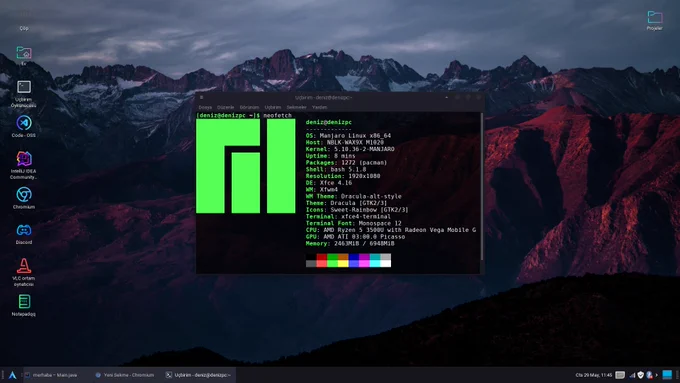The width and height of the screenshot is (680, 383).
Task: Click the show desktop panel button
Action: pyautogui.click(x=667, y=375)
